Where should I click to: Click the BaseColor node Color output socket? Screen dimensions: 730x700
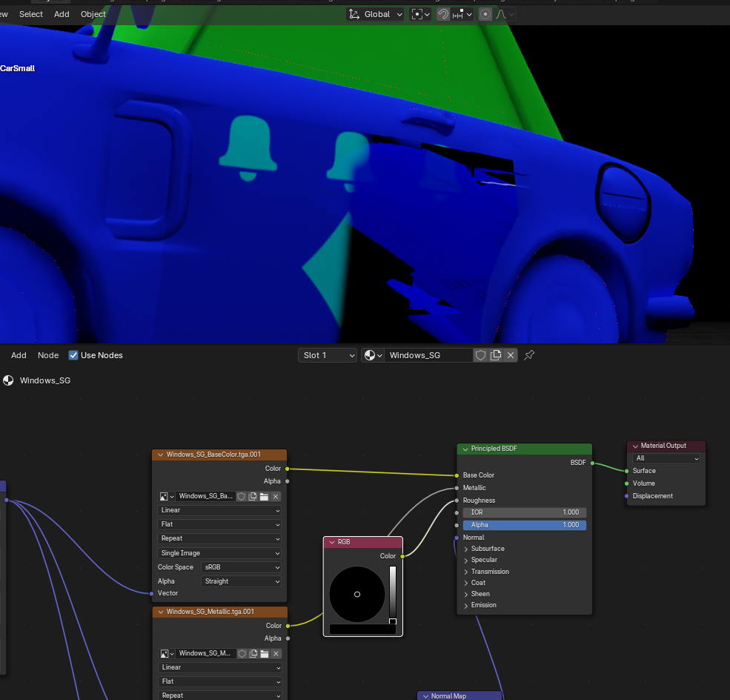(x=288, y=469)
